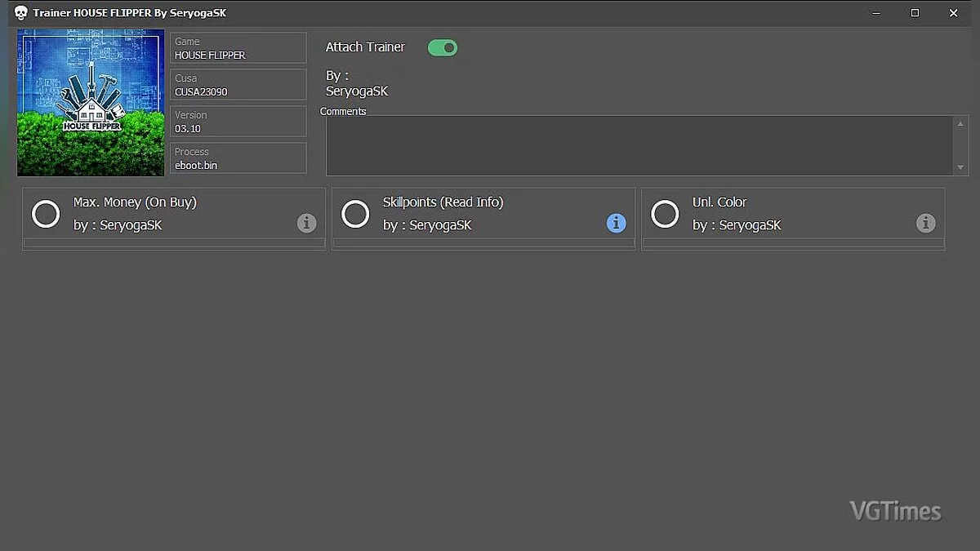This screenshot has height=551, width=980.
Task: Enable the Max. Money (On Buy) cheat circle
Action: (46, 214)
